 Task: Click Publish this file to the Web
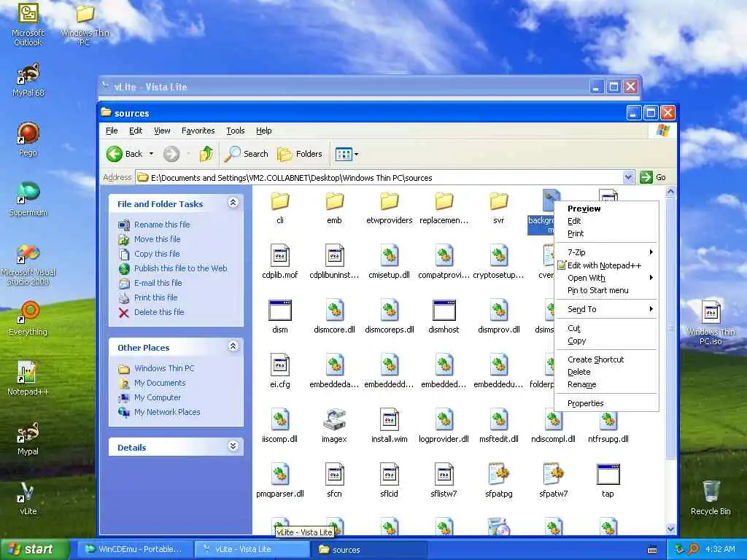181,268
